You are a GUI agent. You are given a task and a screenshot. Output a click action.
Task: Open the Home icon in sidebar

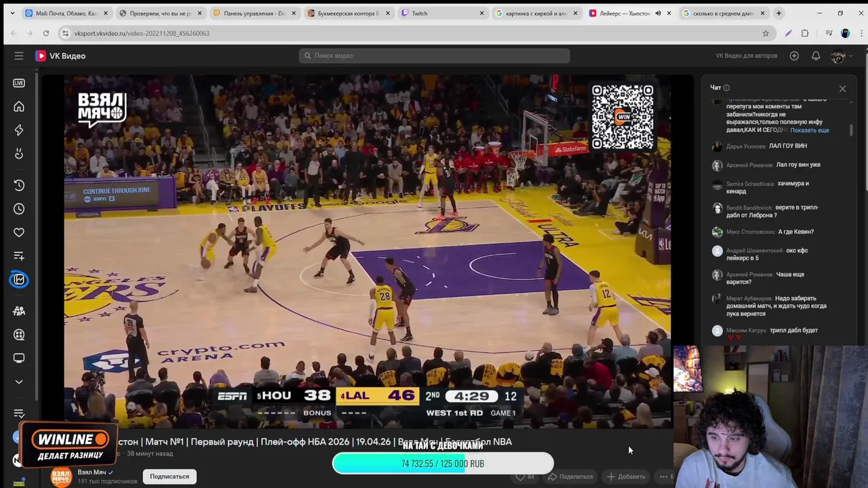coord(19,106)
